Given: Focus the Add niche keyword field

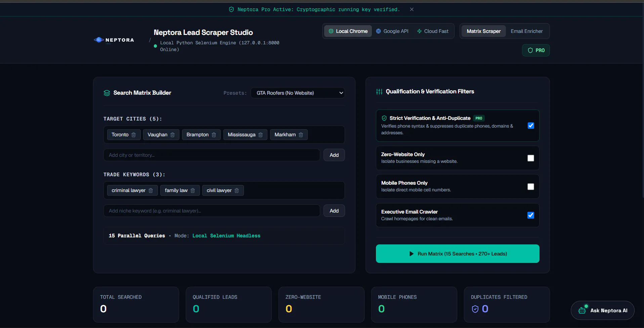Looking at the screenshot, I should click(212, 211).
